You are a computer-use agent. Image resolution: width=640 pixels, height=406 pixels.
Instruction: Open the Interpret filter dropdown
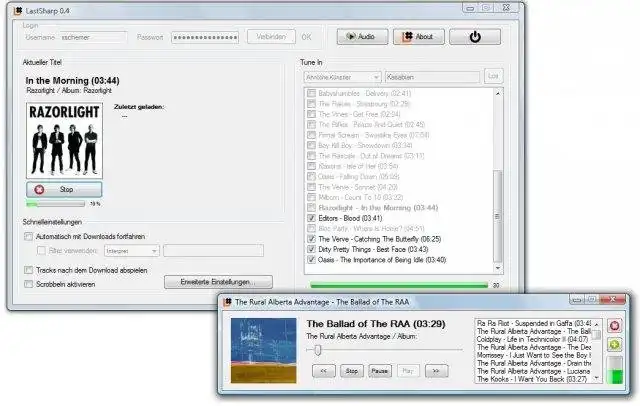click(x=131, y=251)
